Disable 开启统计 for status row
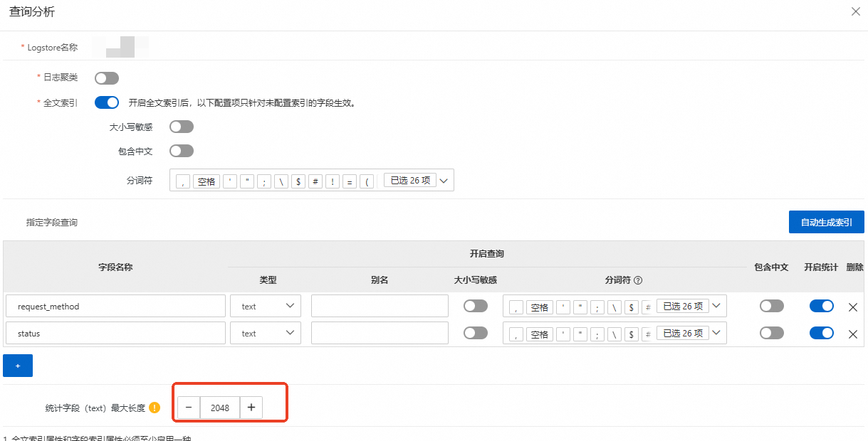The height and width of the screenshot is (441, 868). [822, 333]
